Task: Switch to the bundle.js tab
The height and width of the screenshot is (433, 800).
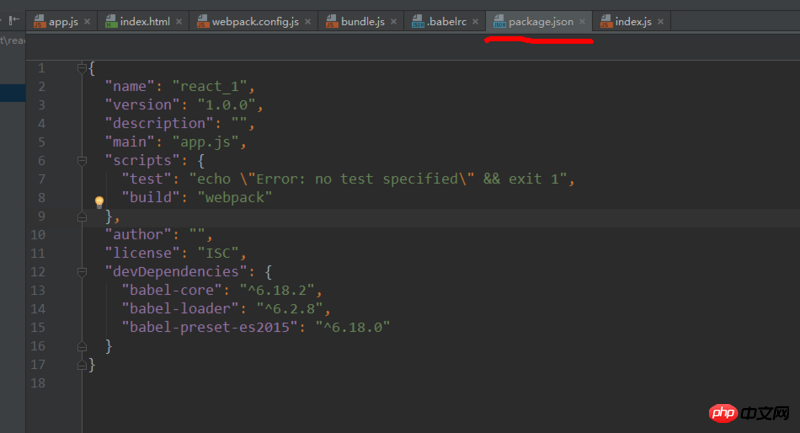Action: pos(357,21)
